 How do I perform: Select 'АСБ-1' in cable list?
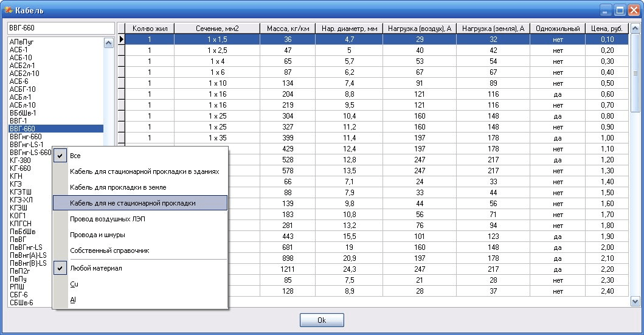pos(18,50)
